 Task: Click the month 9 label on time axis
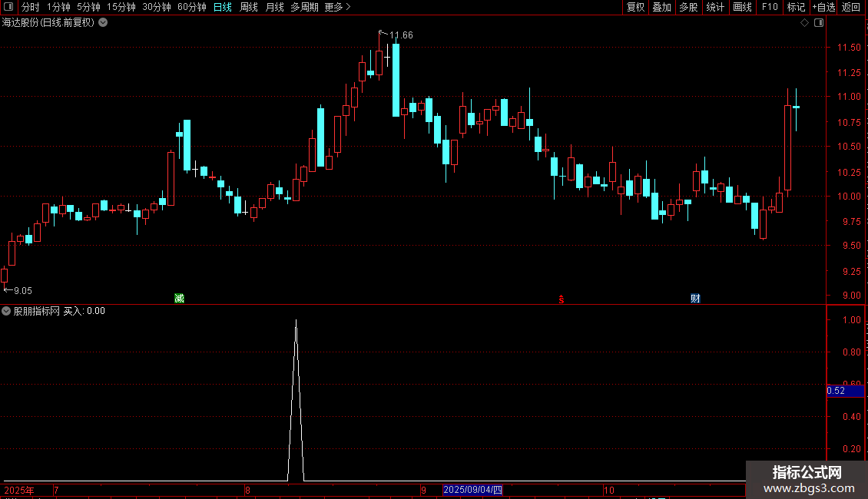point(423,490)
